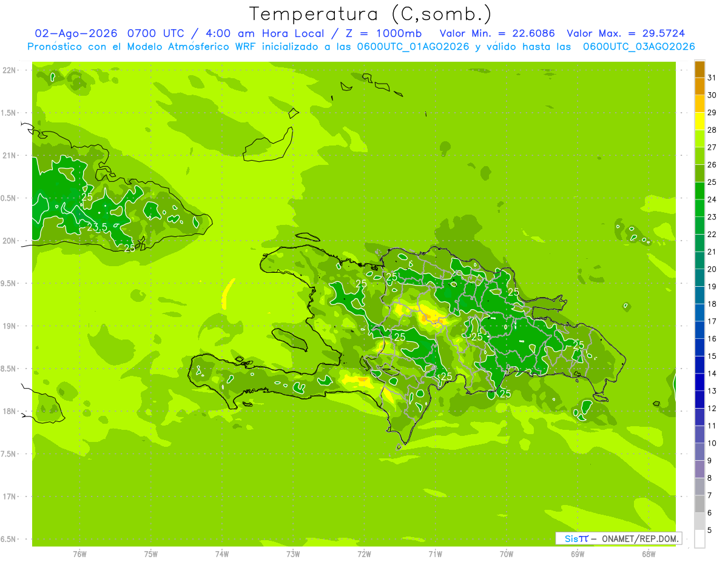Click the gray legend band between 6 and 7

coord(699,504)
